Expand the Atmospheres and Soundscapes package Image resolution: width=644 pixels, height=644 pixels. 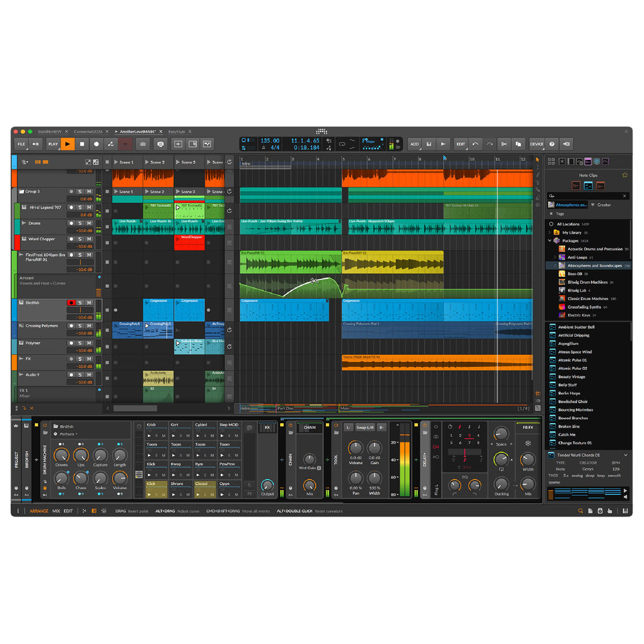pos(555,266)
